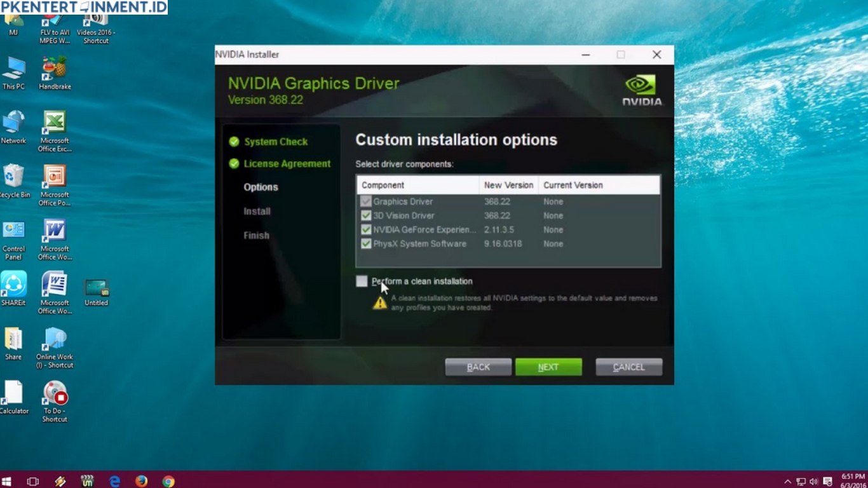Open the volume control in system tray

coord(814,482)
